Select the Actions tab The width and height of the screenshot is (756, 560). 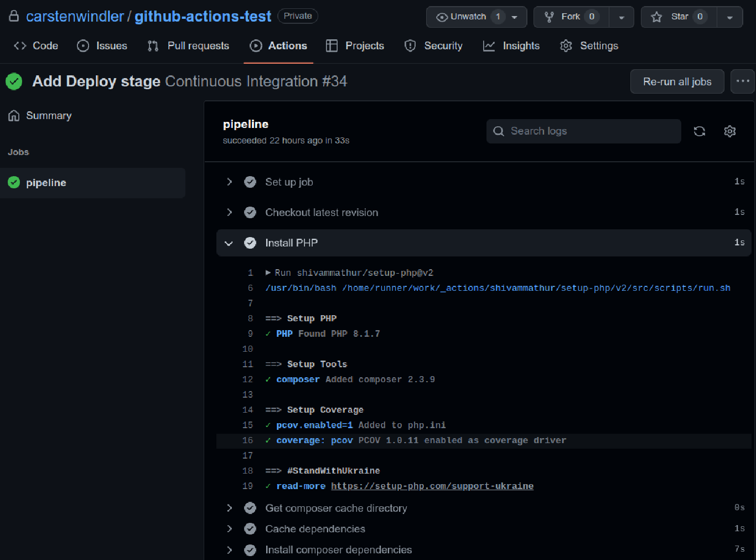point(278,46)
